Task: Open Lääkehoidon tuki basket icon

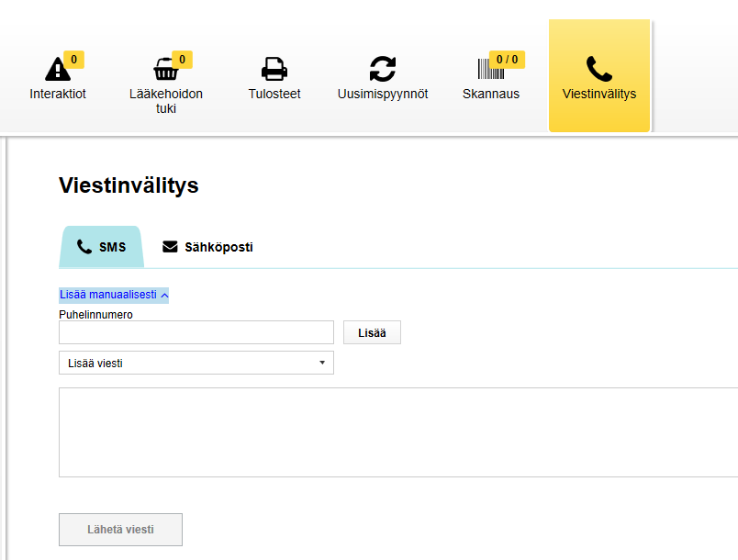Action: coord(165,69)
